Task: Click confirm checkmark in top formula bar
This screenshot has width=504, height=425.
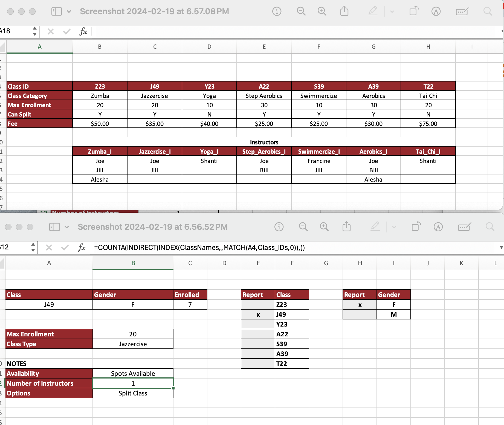Action: pyautogui.click(x=66, y=31)
